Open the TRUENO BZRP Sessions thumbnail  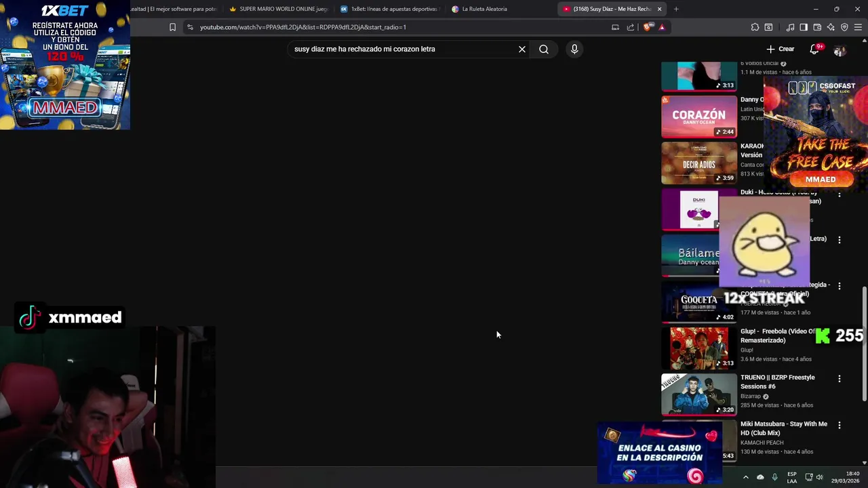(x=699, y=394)
